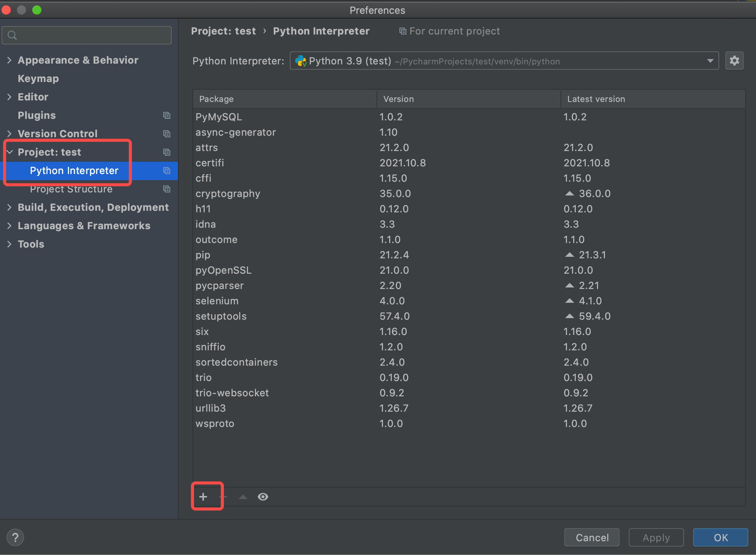Open the Keymap settings page
The height and width of the screenshot is (555, 756).
coord(38,79)
